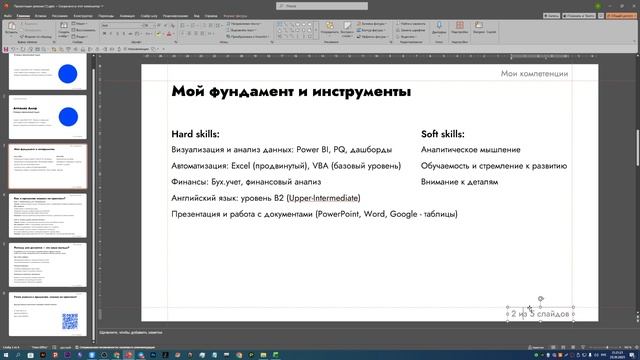640x360 pixels.
Task: Switch to the Transitions ribbon tab
Action: [x=106, y=16]
